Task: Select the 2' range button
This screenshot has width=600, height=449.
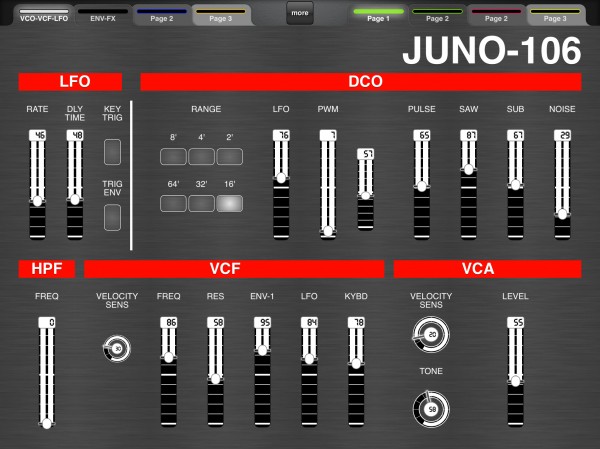Action: [x=230, y=157]
